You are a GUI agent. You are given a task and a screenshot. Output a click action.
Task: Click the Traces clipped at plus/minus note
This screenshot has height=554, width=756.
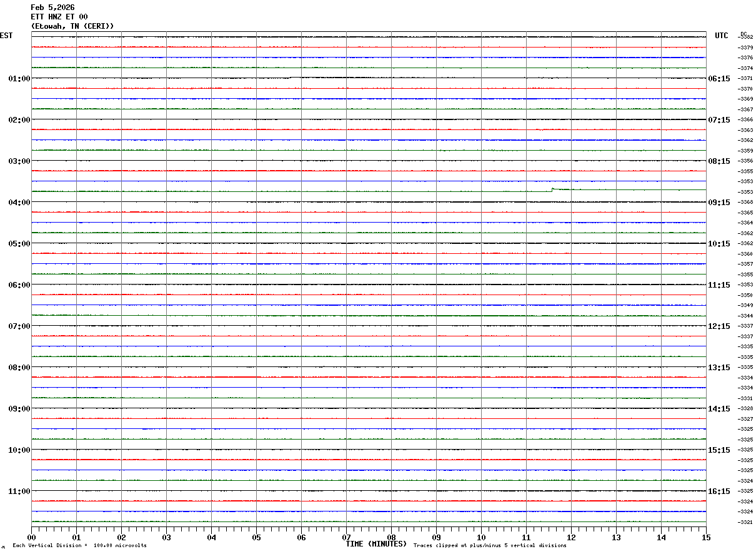click(490, 546)
